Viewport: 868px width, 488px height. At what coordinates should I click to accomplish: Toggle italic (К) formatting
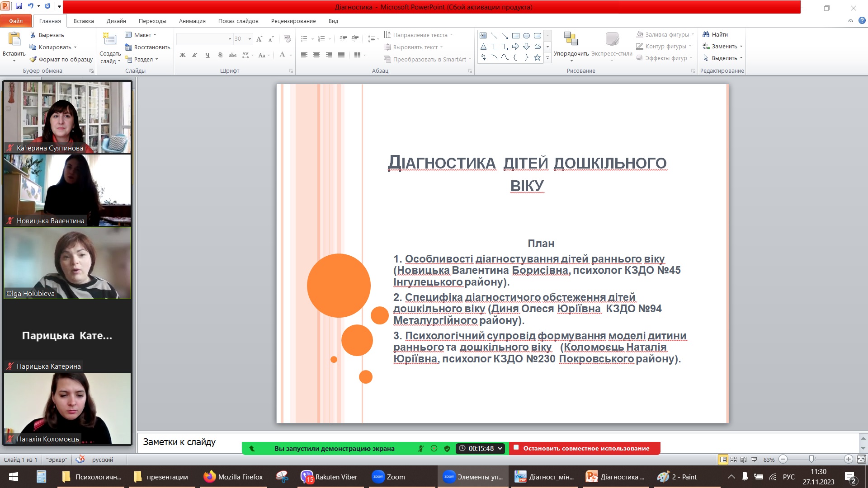point(195,55)
